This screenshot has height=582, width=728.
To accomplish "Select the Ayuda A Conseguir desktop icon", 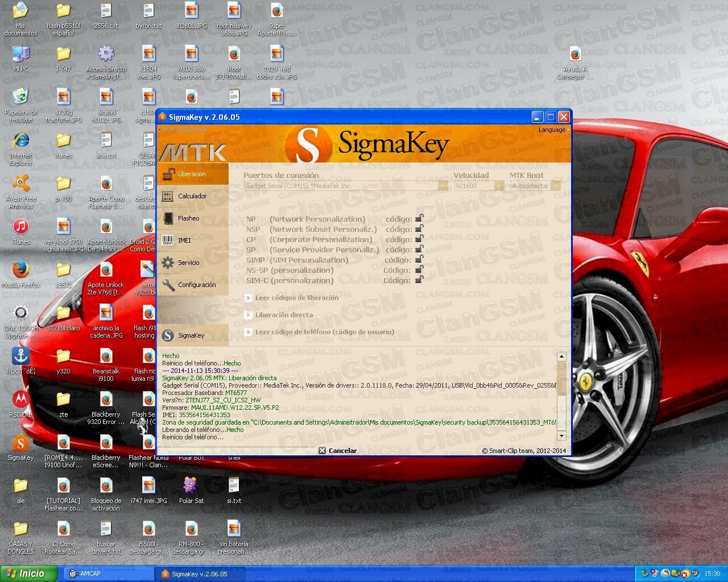I will tap(575, 62).
